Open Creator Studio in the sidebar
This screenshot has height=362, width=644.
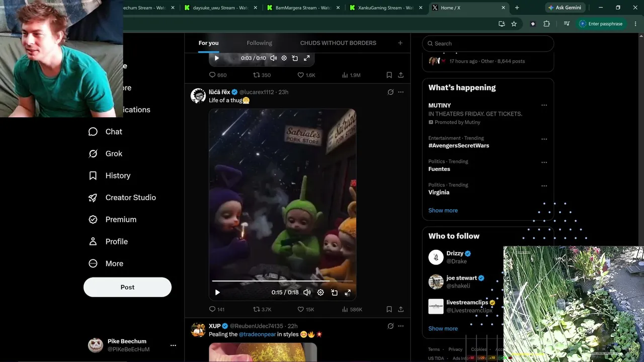coord(122,198)
